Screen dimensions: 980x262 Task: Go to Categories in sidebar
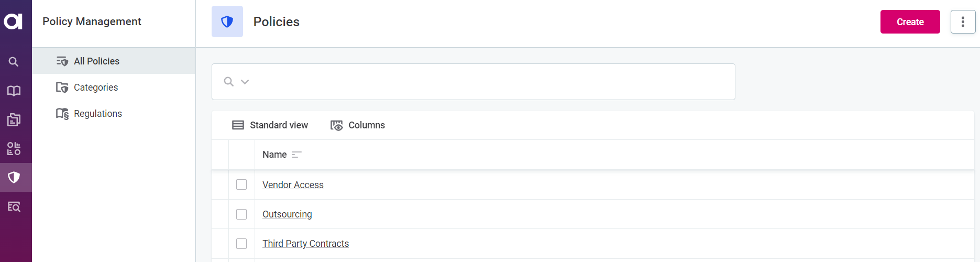[x=95, y=88]
